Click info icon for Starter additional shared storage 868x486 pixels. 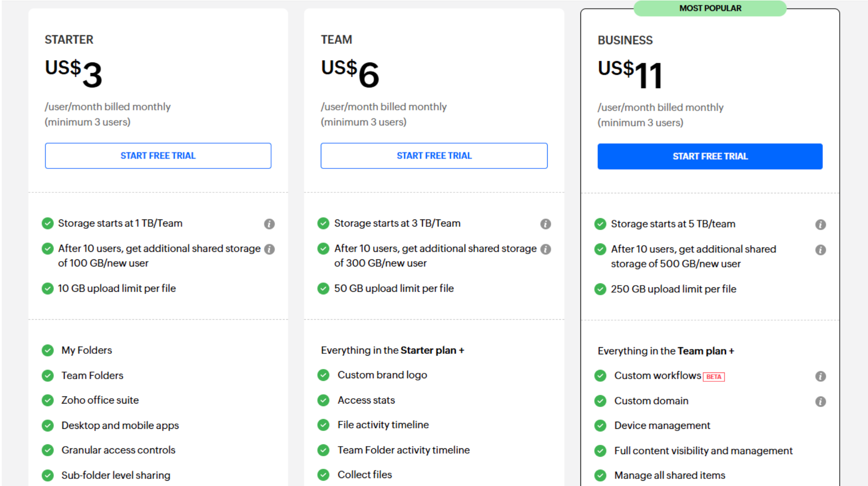point(269,249)
